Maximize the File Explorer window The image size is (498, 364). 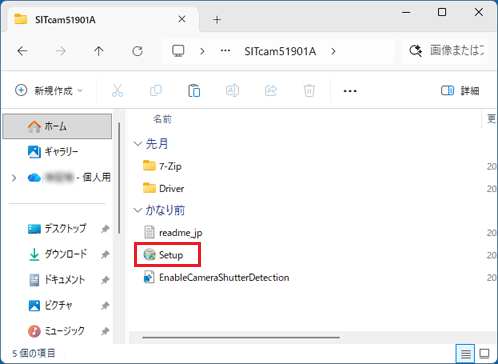[442, 12]
